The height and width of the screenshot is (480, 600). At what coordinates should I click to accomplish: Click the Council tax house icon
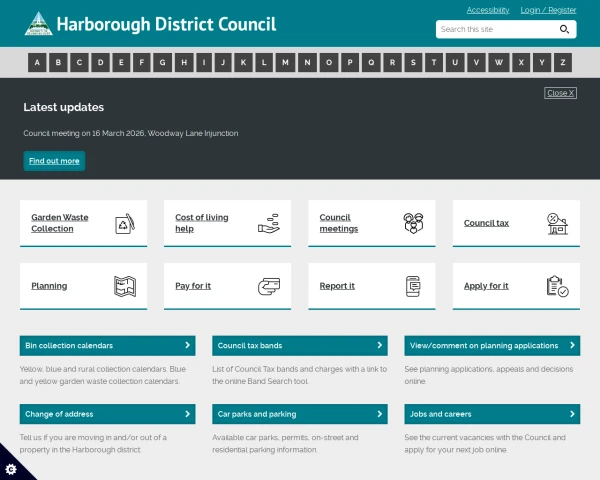pos(557,224)
